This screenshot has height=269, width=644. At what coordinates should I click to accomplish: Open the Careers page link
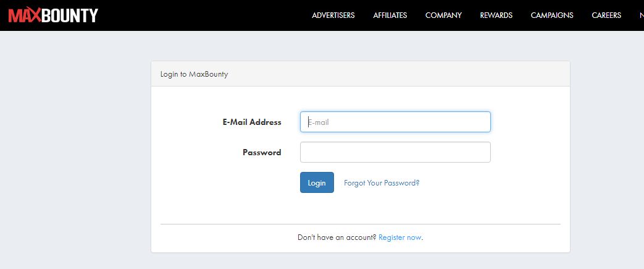coord(606,15)
